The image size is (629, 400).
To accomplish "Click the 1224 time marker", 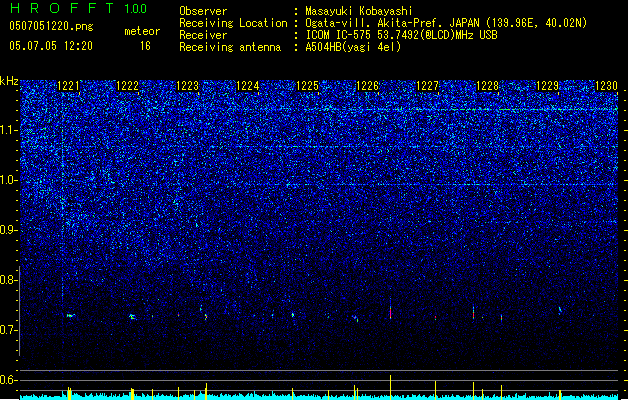I will [248, 86].
